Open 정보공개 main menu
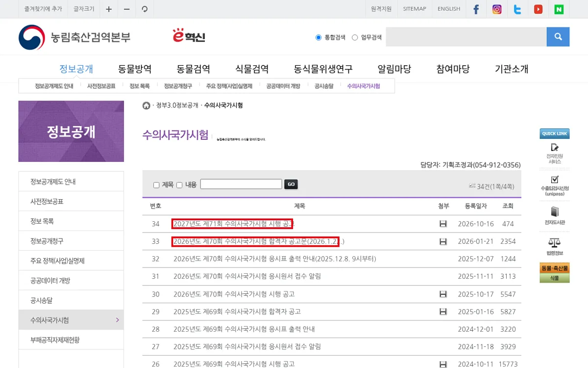Viewport: 588px width, 368px height. pos(76,69)
